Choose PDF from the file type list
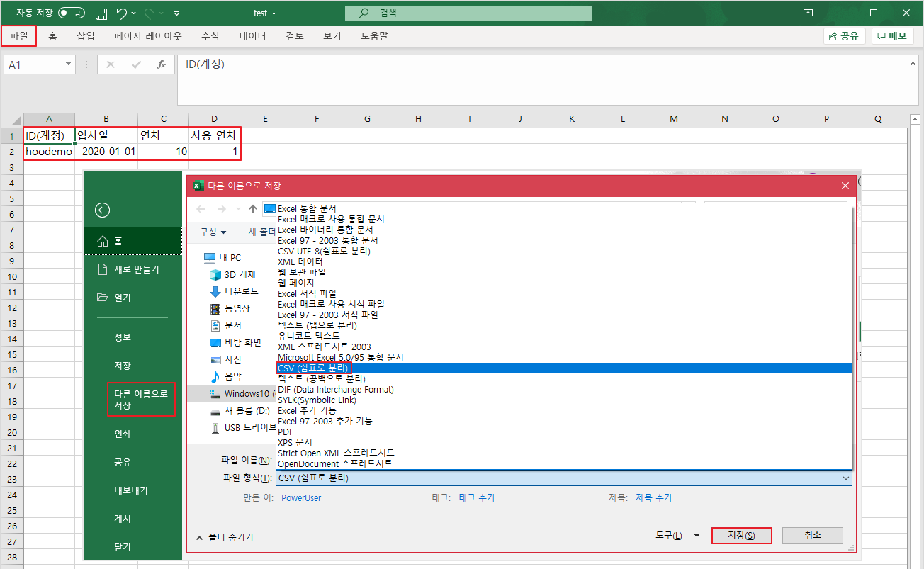This screenshot has height=569, width=924. [286, 432]
